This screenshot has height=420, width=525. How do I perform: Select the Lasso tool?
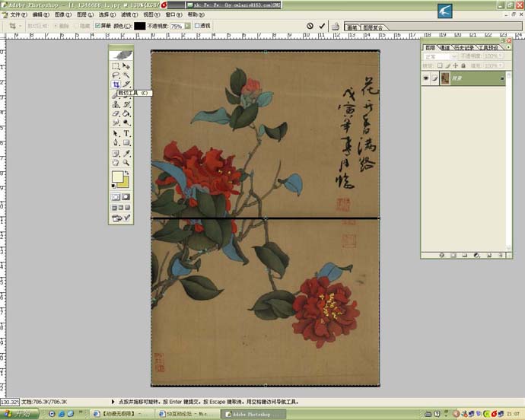(x=116, y=75)
